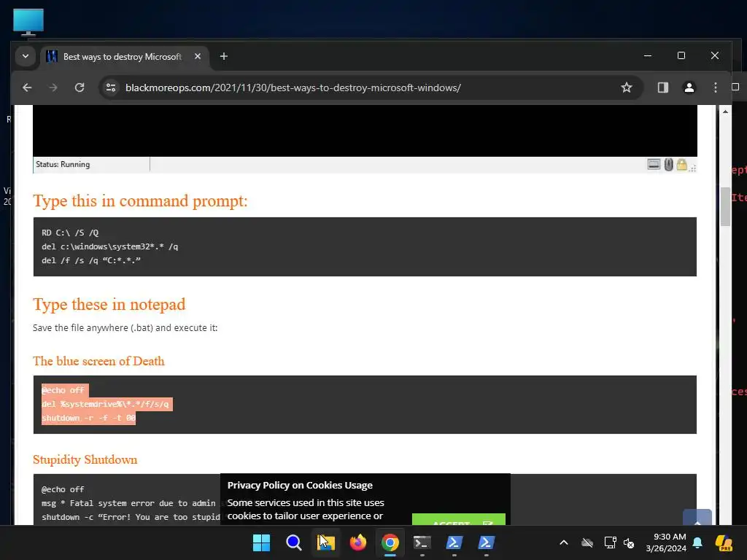Select the Best ways to destroy Microsoft tab
This screenshot has width=747, height=560.
(x=122, y=57)
